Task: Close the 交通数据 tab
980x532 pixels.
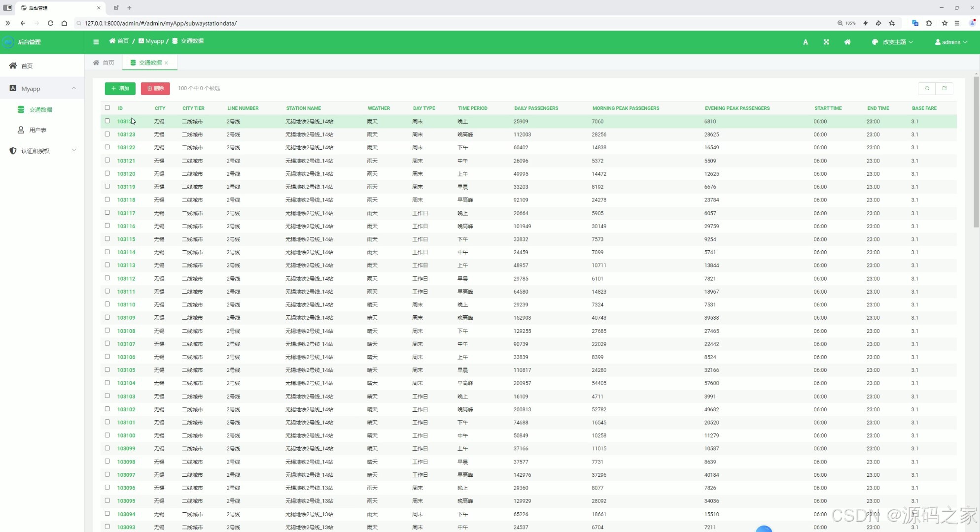Action: (x=167, y=63)
